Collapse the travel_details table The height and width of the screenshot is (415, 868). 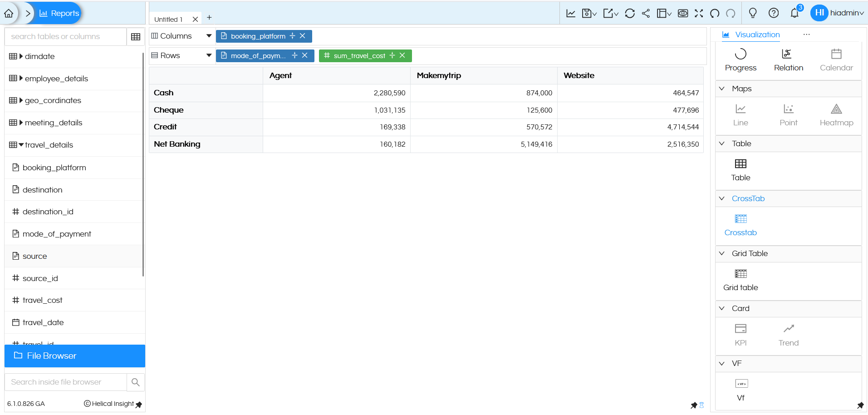[20, 145]
